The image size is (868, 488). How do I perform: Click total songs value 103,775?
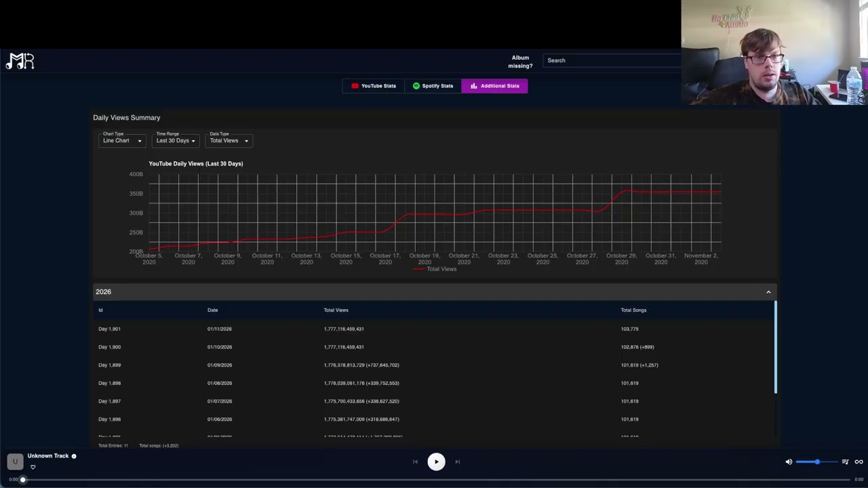tap(629, 329)
